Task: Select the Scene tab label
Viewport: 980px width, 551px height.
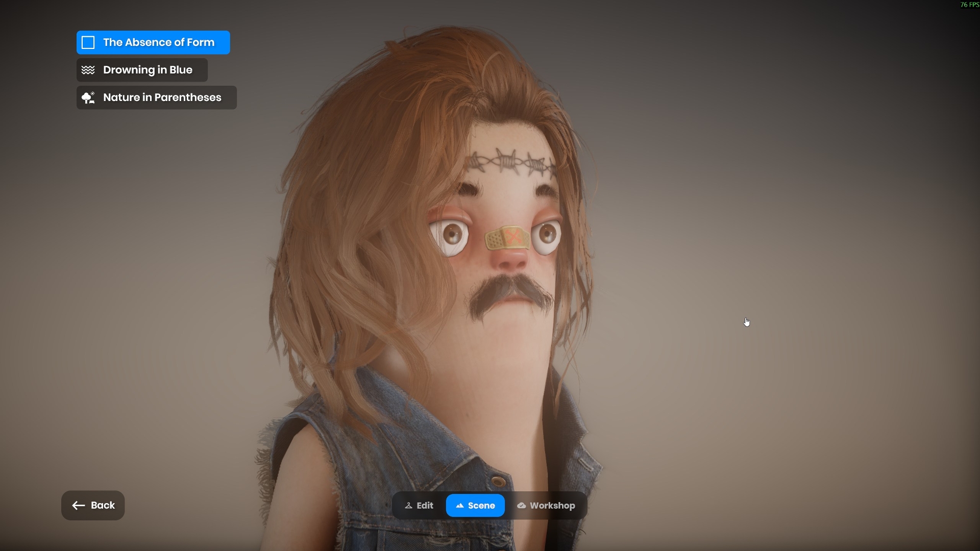Action: 481,506
